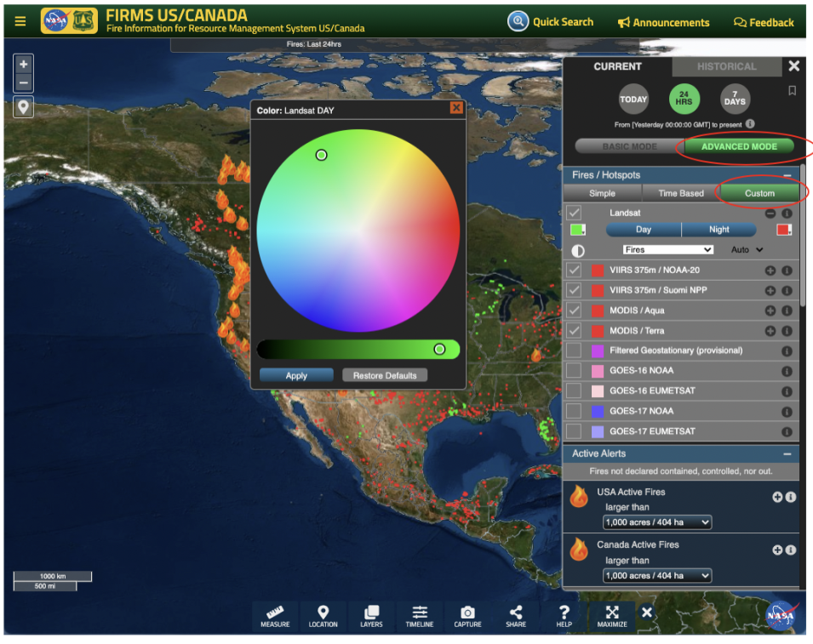Enable GOES-17 NOAA layer
This screenshot has width=813, height=644.
click(x=574, y=411)
